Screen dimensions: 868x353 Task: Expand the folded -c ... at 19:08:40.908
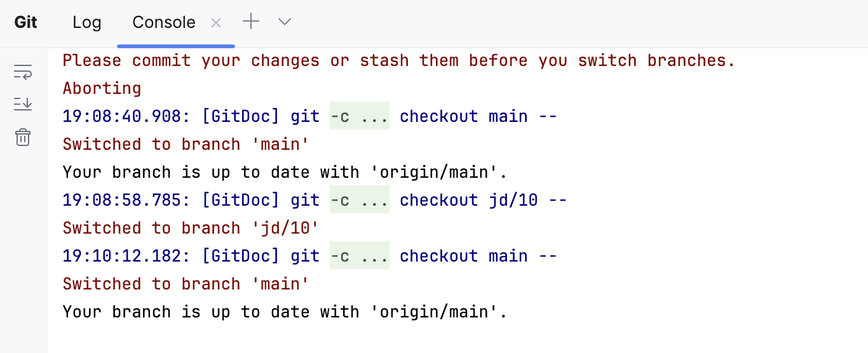pos(359,116)
